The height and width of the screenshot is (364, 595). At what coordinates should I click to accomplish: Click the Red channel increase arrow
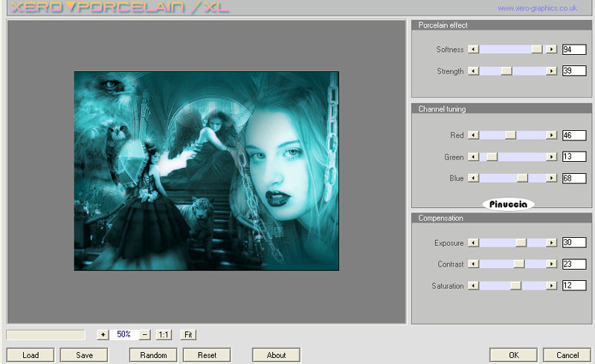551,135
